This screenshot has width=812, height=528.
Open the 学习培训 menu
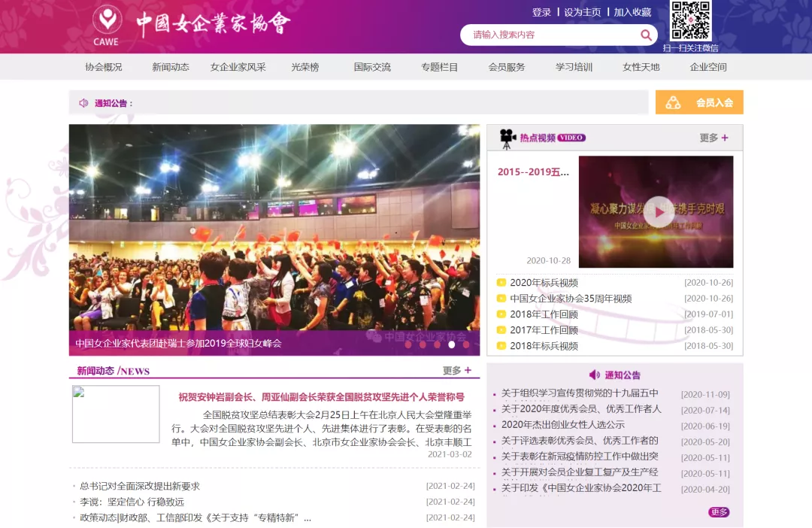pyautogui.click(x=574, y=67)
